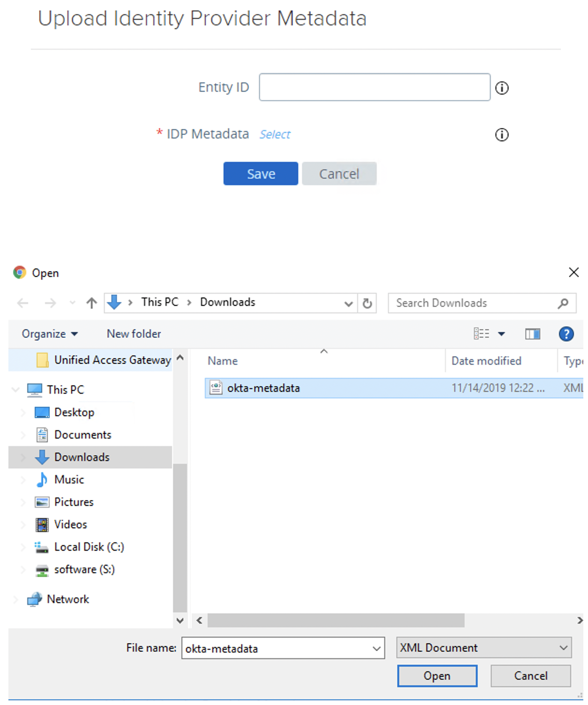Open the File name history dropdown
Viewport: 588px width, 705px height.
tap(376, 649)
